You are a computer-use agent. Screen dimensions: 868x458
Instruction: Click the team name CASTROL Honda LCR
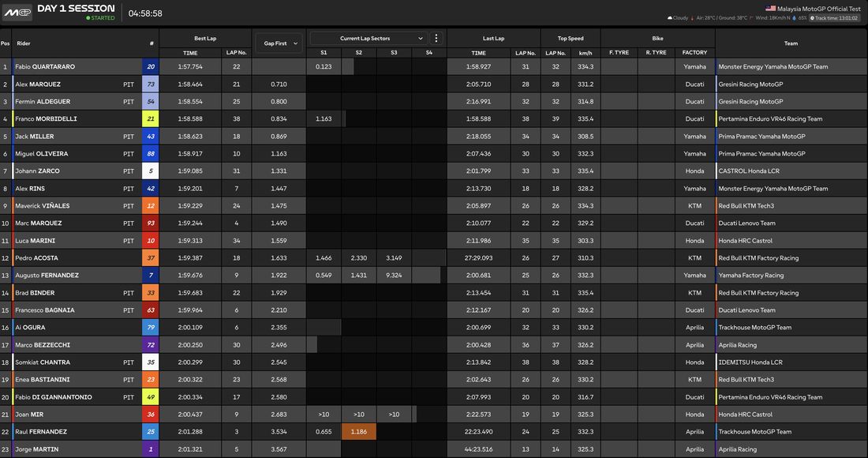[749, 171]
